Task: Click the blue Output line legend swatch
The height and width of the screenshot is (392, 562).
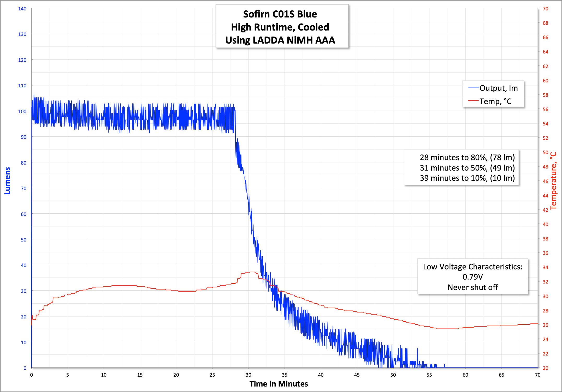Action: click(473, 88)
